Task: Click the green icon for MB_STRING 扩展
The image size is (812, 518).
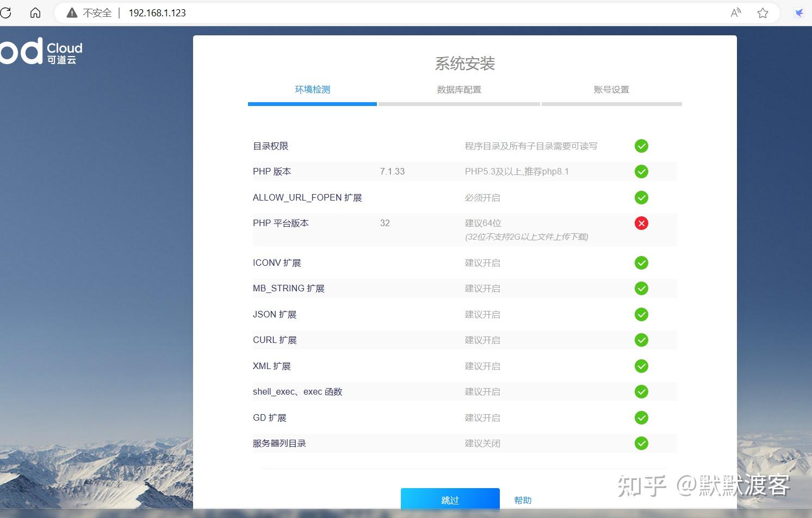Action: [x=641, y=288]
